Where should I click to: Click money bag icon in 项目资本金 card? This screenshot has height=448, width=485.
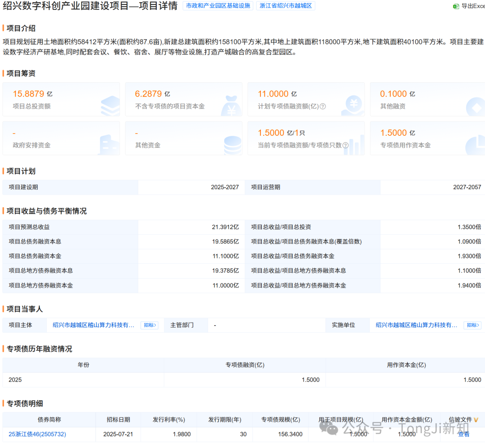(231, 106)
